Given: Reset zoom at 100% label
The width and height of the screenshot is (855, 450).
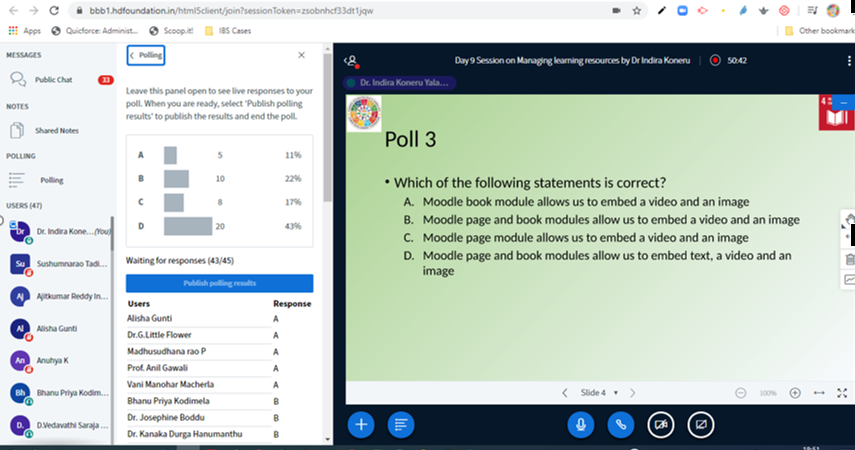Looking at the screenshot, I should (768, 393).
